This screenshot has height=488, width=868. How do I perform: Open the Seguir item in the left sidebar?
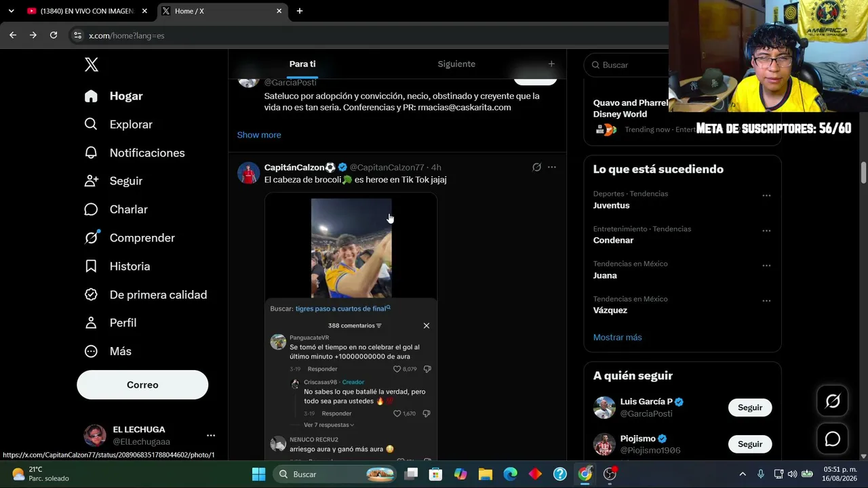pyautogui.click(x=113, y=181)
